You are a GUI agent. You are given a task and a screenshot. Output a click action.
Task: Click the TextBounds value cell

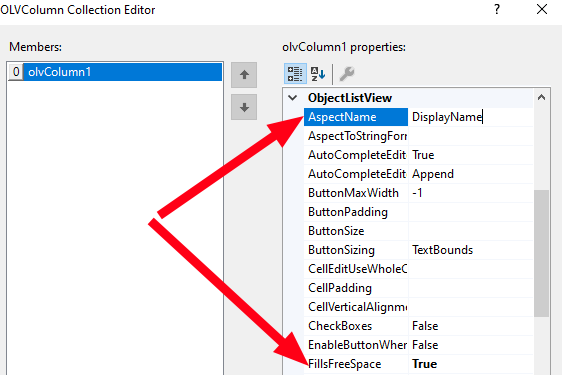pyautogui.click(x=470, y=250)
